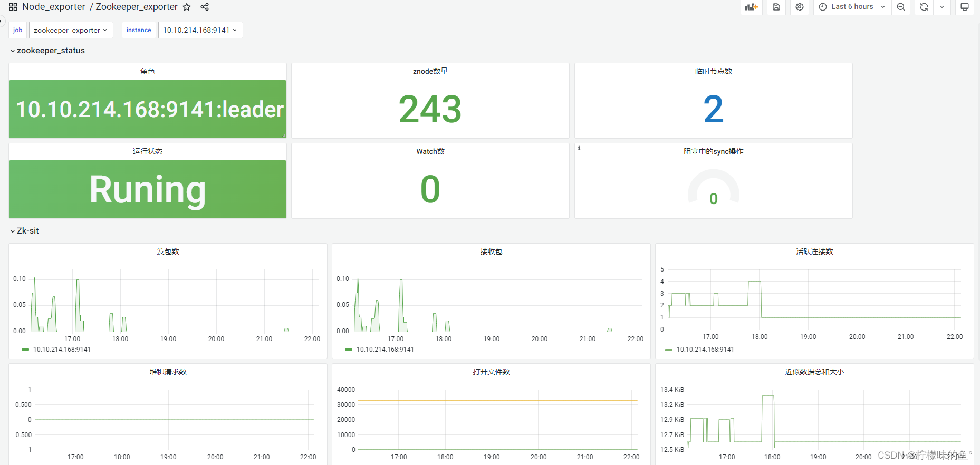This screenshot has width=980, height=465.
Task: Open the refresh interval dropdown
Action: [x=942, y=7]
